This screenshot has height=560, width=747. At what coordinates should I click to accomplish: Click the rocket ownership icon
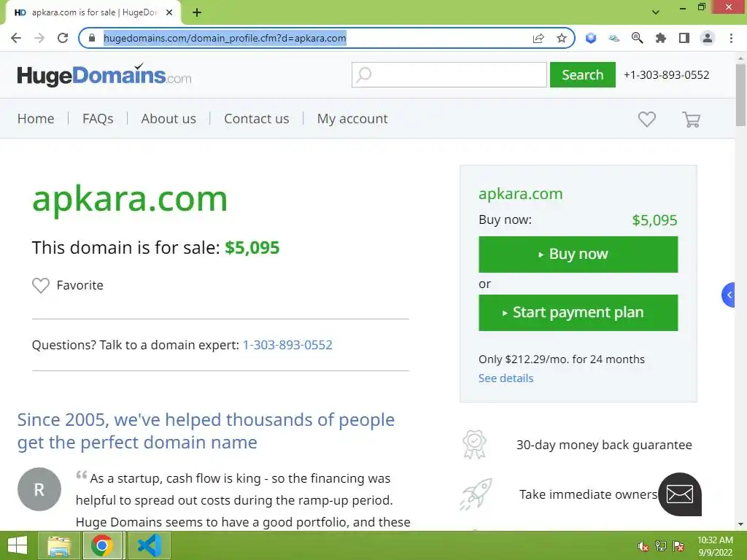click(x=476, y=494)
